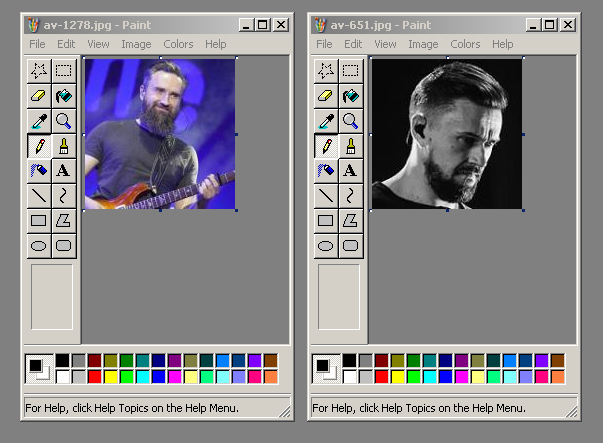Select Rectangle shape tool in av-651.jpg window
The height and width of the screenshot is (443, 603).
point(326,221)
